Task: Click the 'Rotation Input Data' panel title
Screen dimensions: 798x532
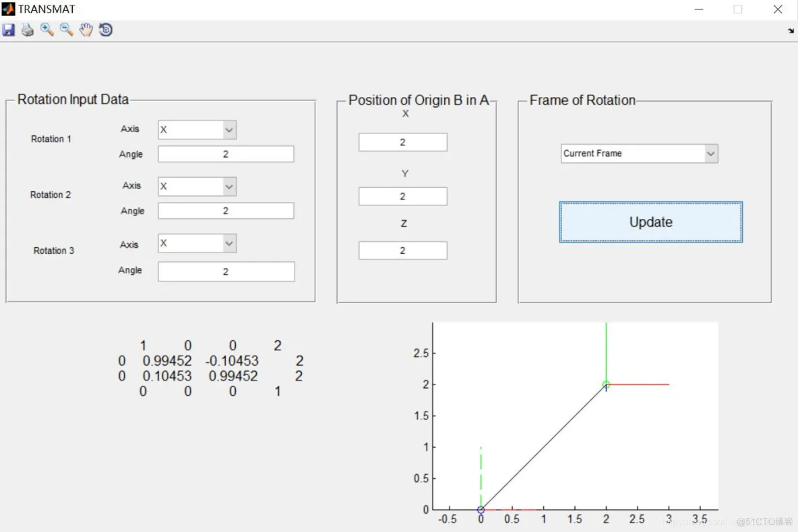Action: coord(73,99)
